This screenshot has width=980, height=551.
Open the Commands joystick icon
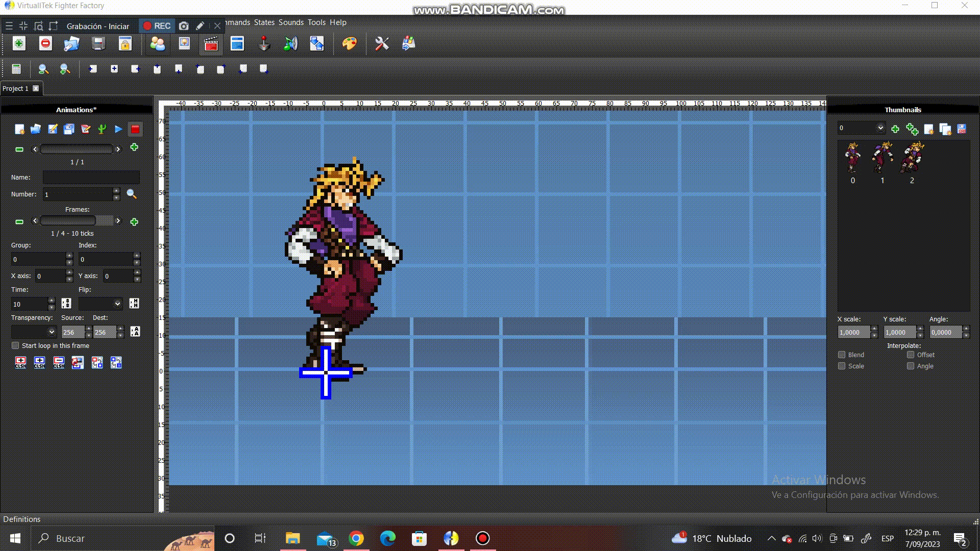[264, 44]
